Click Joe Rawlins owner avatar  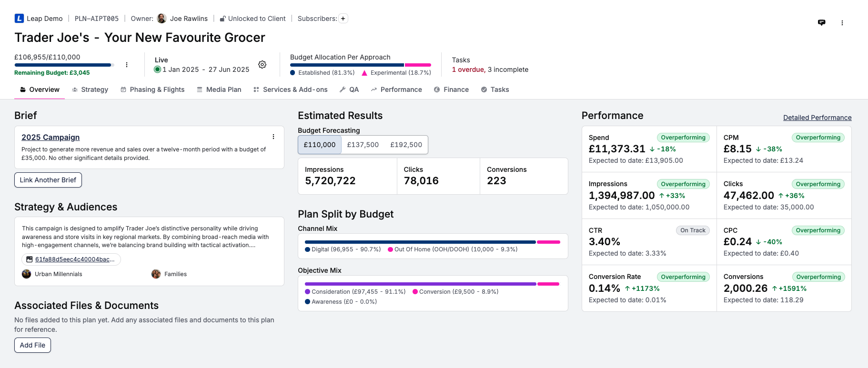pyautogui.click(x=162, y=19)
